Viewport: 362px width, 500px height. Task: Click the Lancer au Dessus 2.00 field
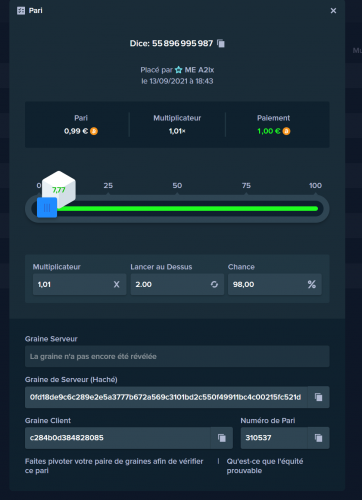[177, 284]
